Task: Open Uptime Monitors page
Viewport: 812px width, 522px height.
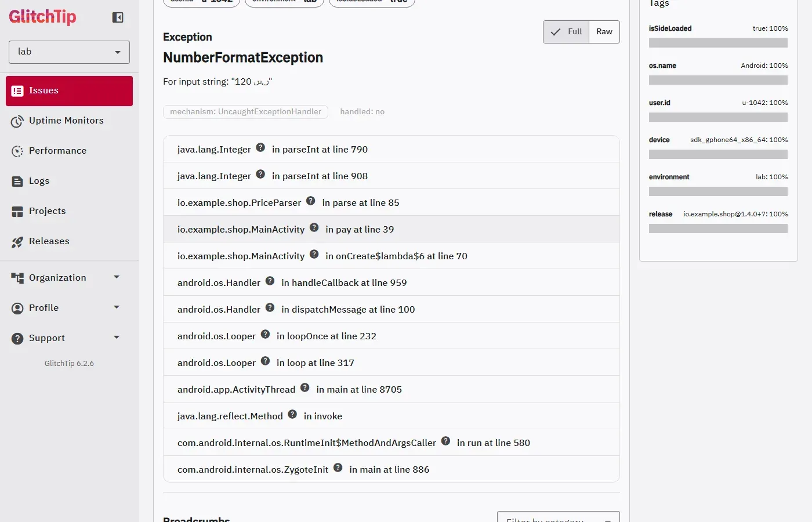Action: 69,121
